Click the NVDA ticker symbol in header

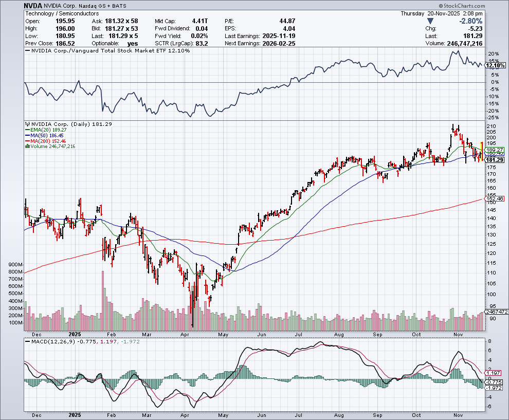tap(33, 5)
